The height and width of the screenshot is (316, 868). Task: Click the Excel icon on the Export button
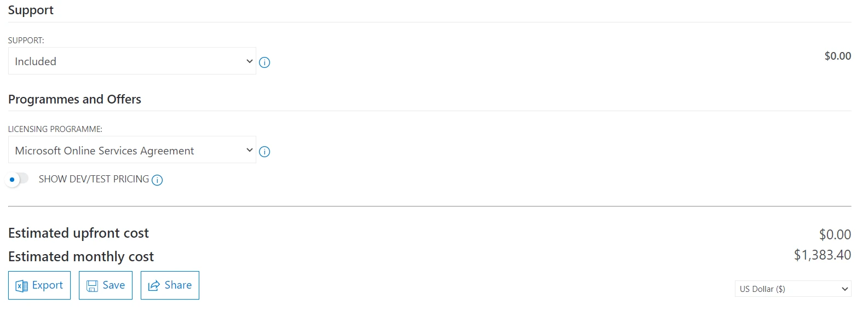pyautogui.click(x=22, y=286)
